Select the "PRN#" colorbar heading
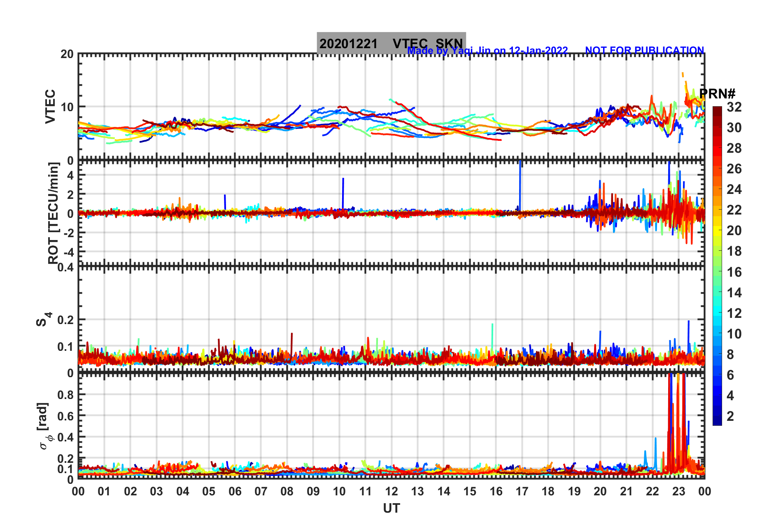 click(717, 94)
